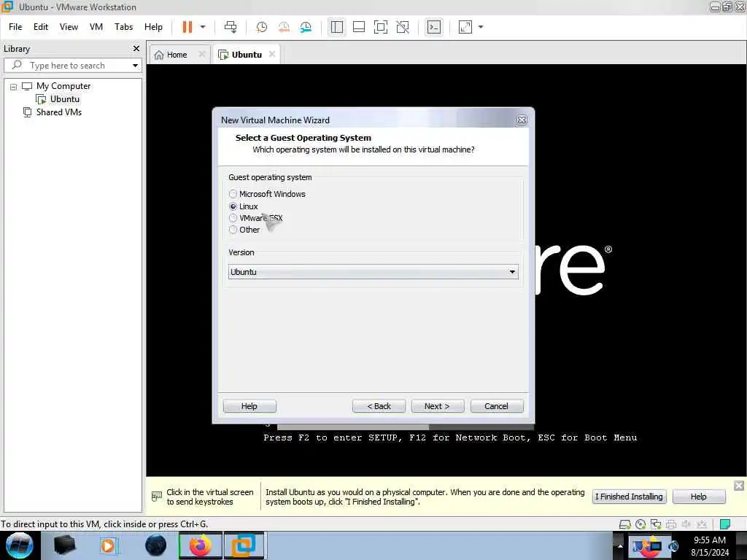
Task: Click the green message log status icon
Action: pos(725,524)
